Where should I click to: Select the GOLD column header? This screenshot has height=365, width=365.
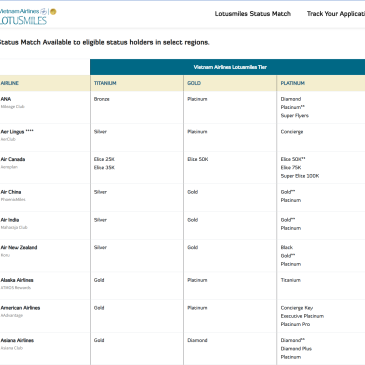(194, 83)
